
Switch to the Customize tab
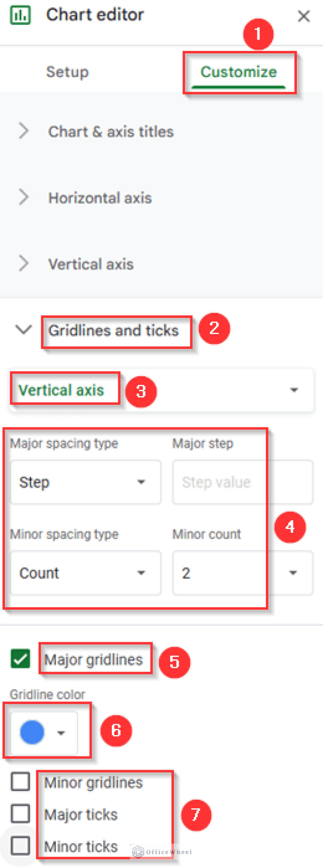pos(239,71)
